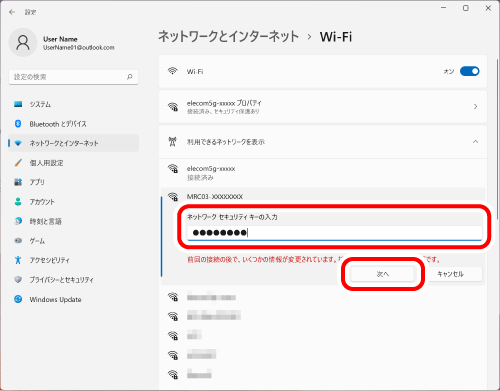Click the 時刻と言語 globe icon

click(18, 221)
